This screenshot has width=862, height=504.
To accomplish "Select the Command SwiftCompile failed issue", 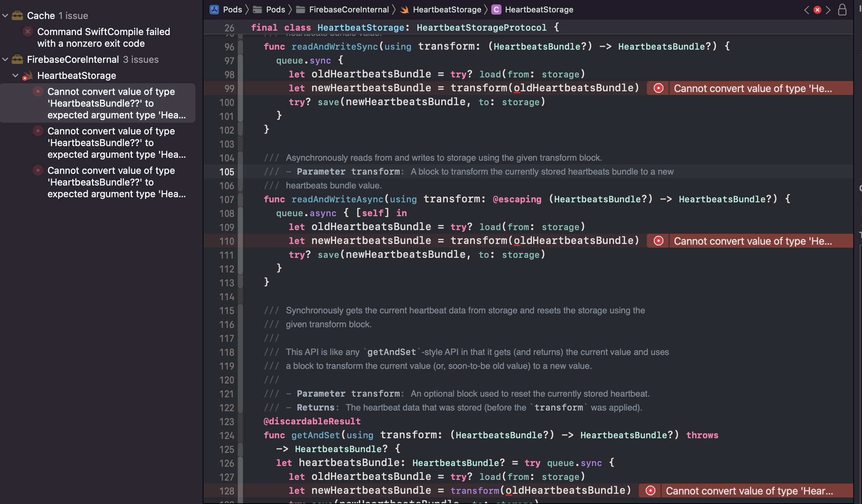I will [103, 38].
